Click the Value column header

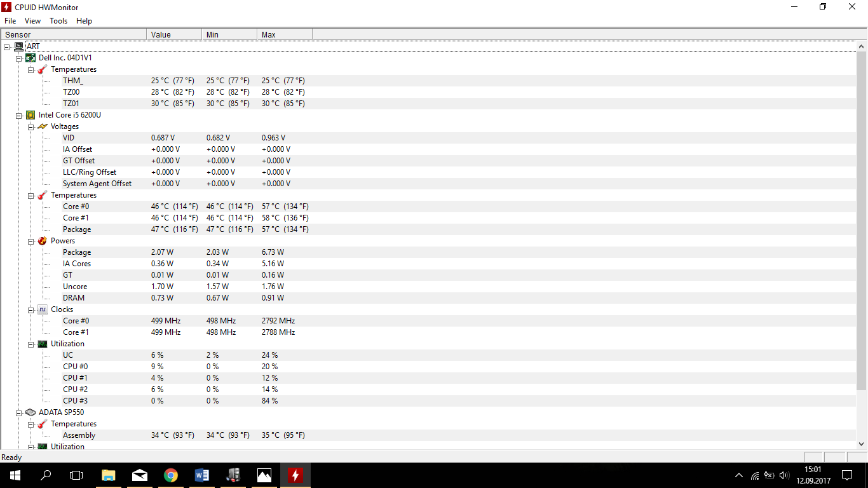174,34
